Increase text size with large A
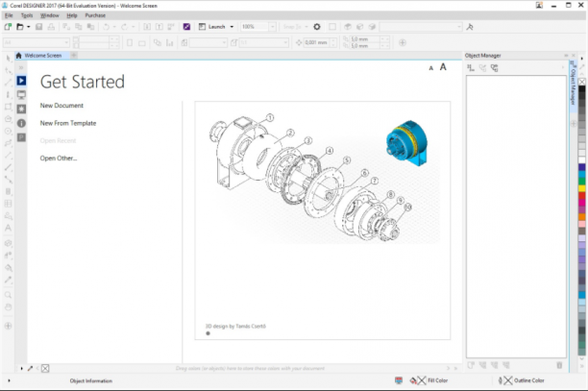The width and height of the screenshot is (588, 391). tap(443, 67)
